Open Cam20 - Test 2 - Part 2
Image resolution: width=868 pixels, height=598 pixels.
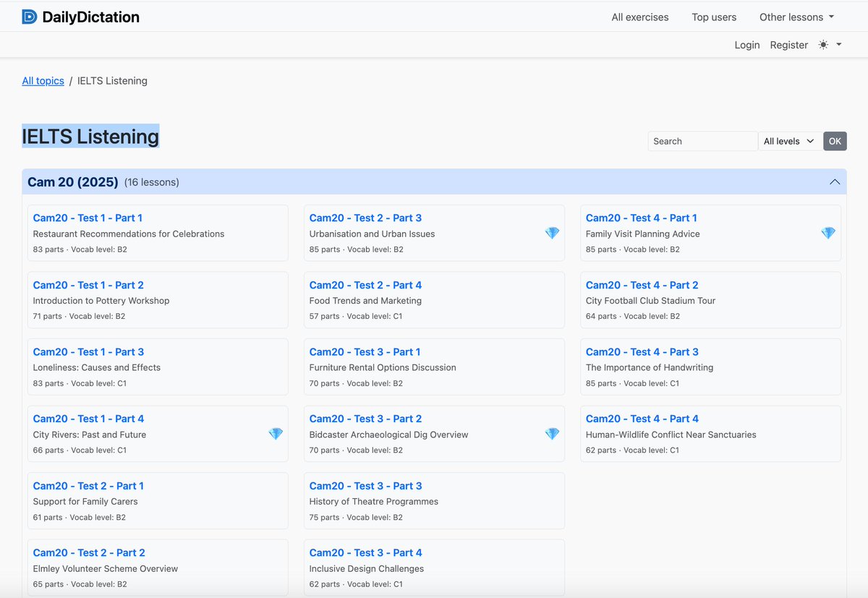(89, 552)
